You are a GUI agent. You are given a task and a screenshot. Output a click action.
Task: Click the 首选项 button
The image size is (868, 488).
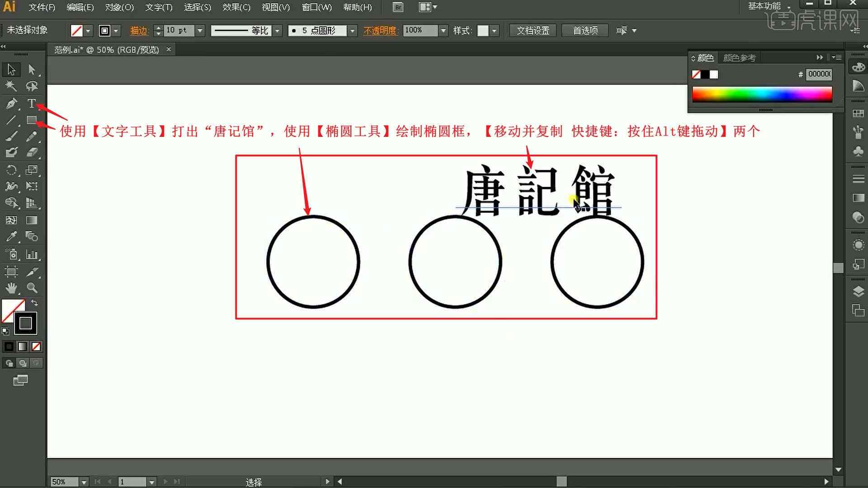pos(585,31)
